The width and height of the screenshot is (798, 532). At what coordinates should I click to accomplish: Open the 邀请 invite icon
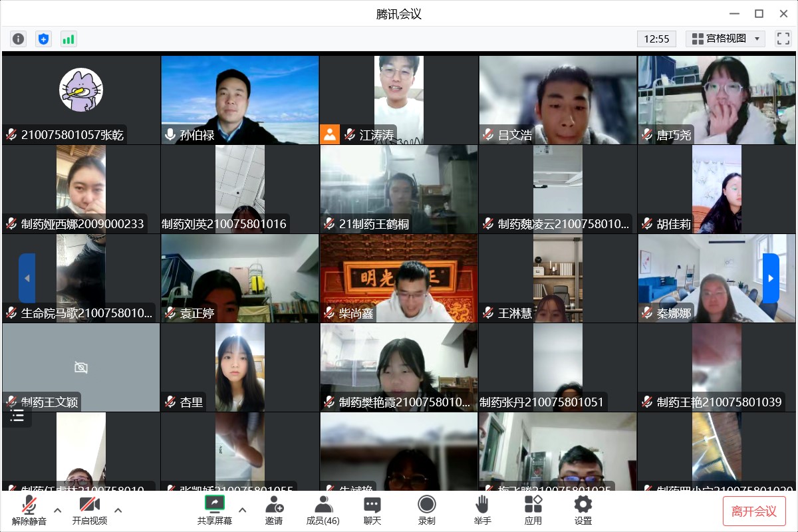[x=274, y=510]
